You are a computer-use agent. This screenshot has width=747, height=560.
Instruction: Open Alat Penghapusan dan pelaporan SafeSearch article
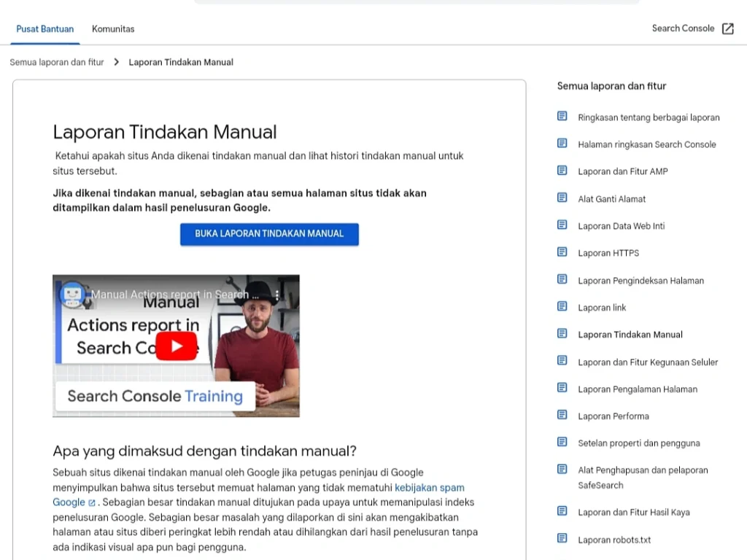pos(643,478)
